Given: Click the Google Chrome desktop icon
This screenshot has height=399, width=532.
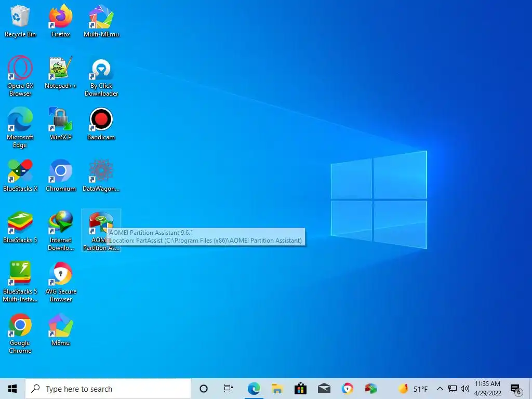Looking at the screenshot, I should (20, 334).
